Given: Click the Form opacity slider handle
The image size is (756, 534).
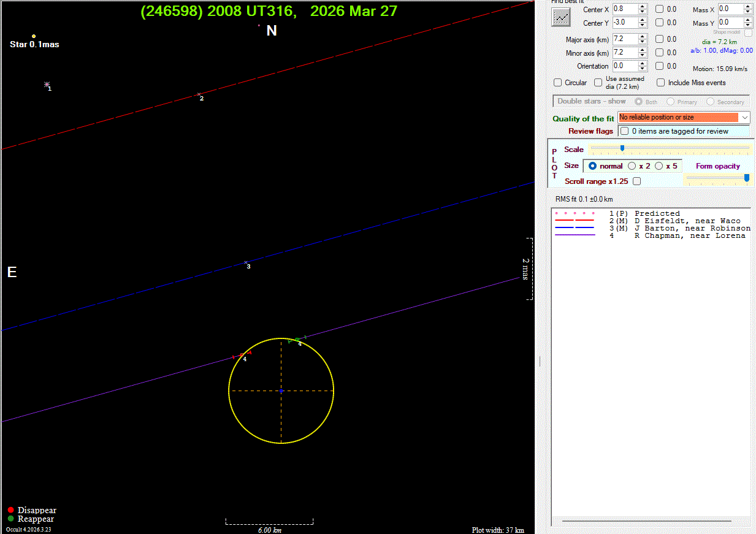Looking at the screenshot, I should coord(746,178).
